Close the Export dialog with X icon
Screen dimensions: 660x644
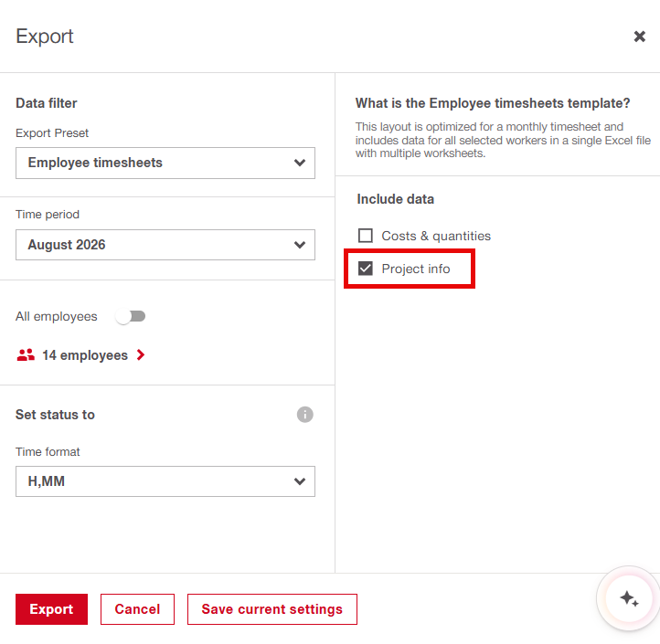pos(639,37)
